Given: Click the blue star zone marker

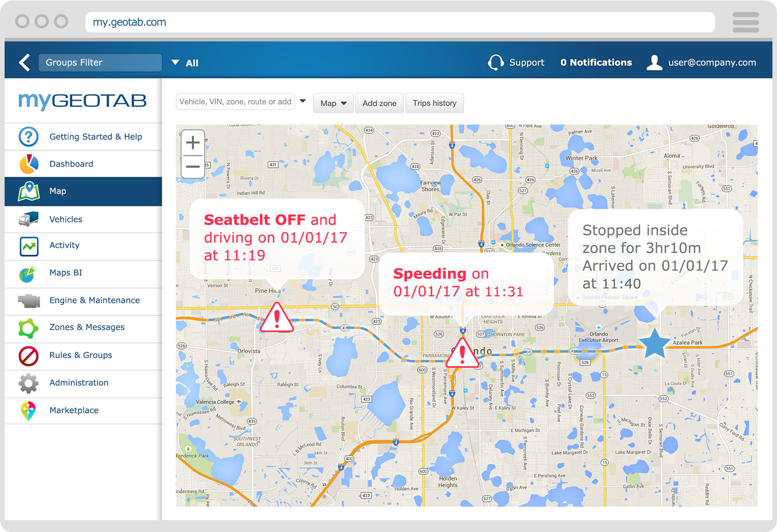Looking at the screenshot, I should [x=655, y=343].
